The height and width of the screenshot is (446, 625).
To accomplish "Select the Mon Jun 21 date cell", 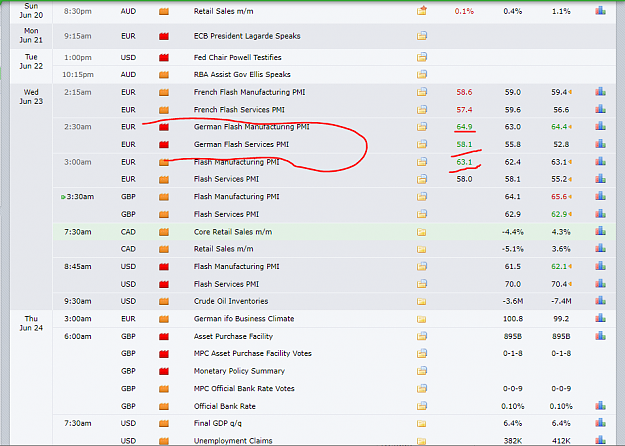I will click(x=31, y=35).
